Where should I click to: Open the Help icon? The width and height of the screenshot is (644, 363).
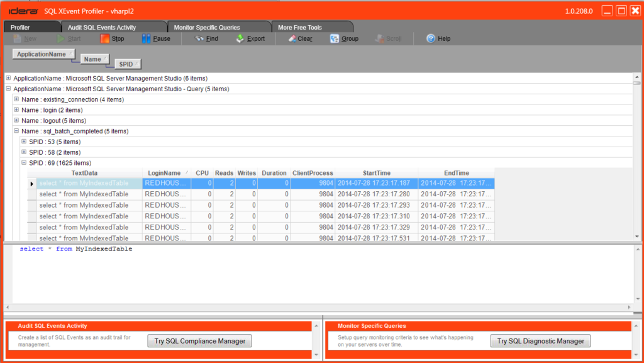430,38
